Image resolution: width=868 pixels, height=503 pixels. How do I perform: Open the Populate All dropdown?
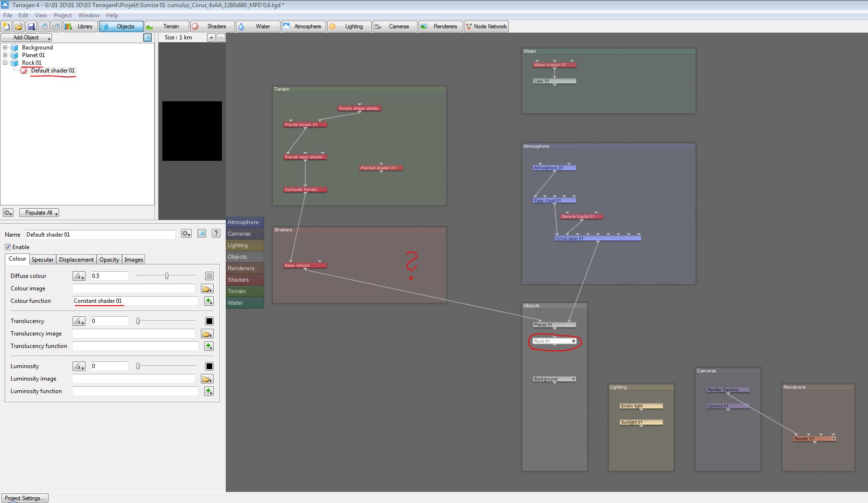point(39,213)
